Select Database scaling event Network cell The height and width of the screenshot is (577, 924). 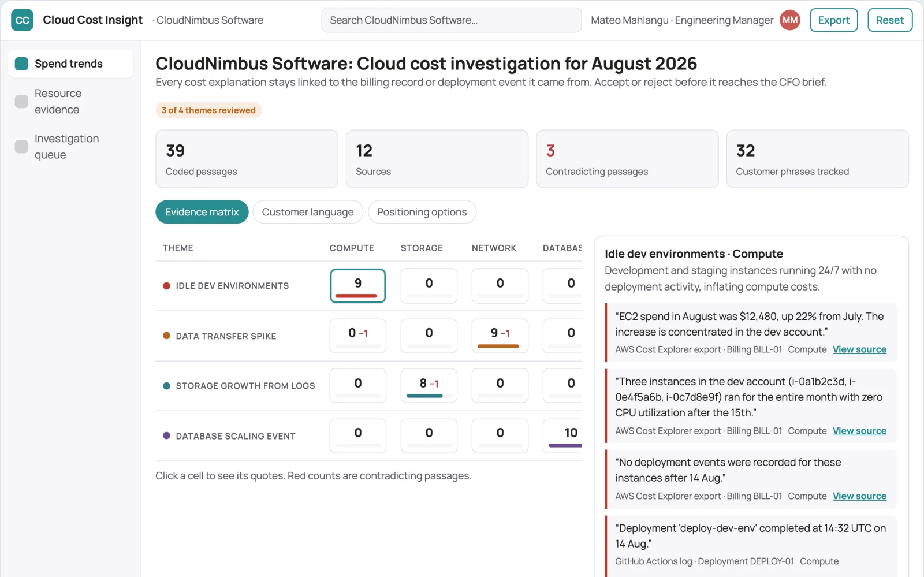pos(500,436)
